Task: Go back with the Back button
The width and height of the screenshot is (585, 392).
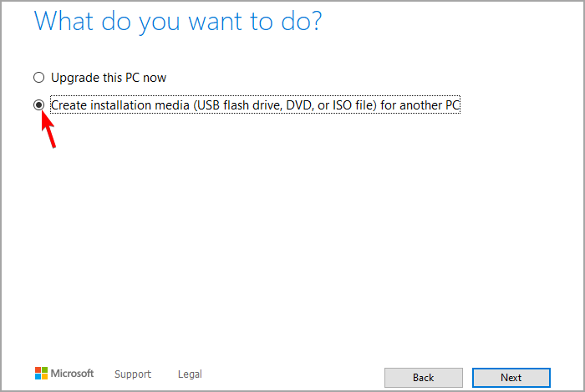Action: coord(423,378)
